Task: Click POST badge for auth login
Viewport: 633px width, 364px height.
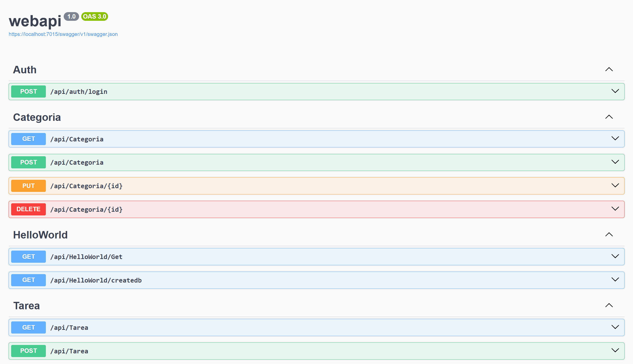Action: (29, 92)
